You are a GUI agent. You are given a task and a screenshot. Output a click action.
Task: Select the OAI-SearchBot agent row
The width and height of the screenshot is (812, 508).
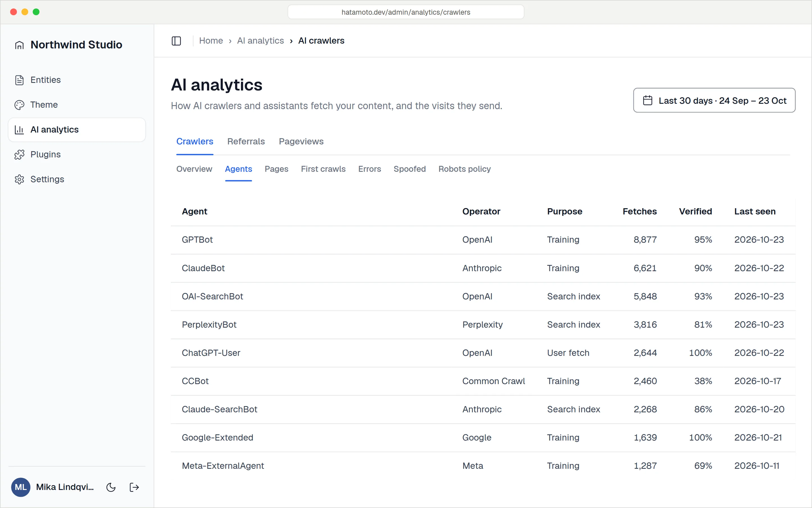483,296
